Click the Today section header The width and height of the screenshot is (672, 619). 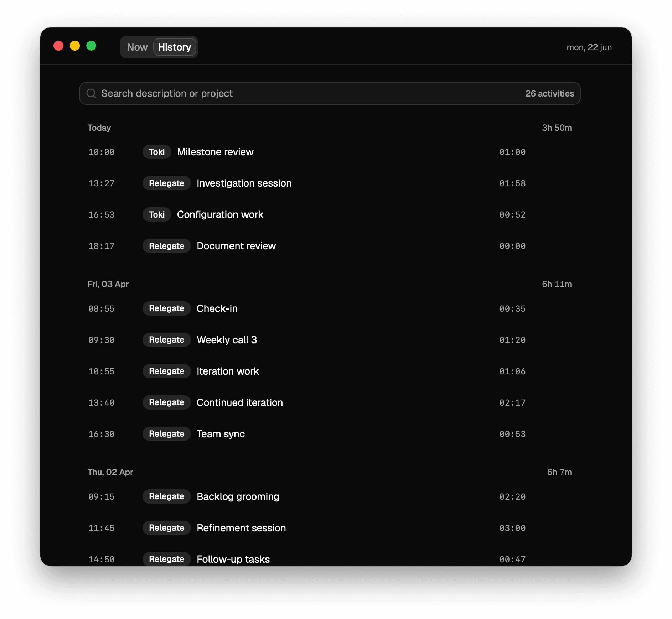[x=99, y=128]
